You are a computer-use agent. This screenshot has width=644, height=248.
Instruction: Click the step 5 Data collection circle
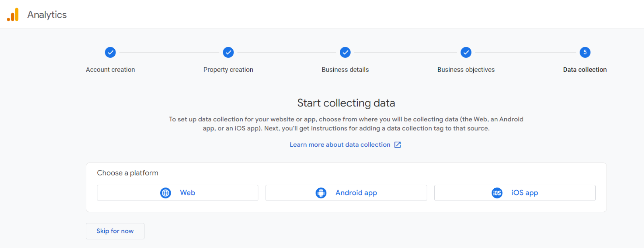(585, 52)
